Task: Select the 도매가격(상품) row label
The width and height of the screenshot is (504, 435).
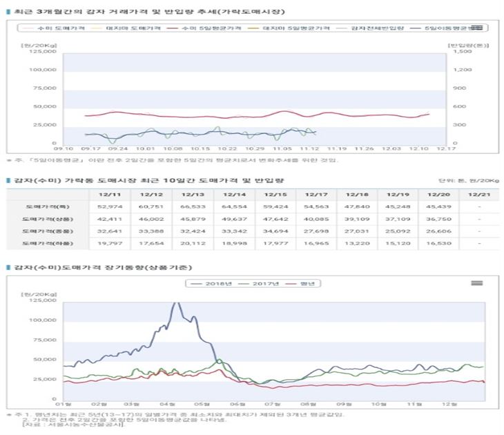Action: pos(39,219)
